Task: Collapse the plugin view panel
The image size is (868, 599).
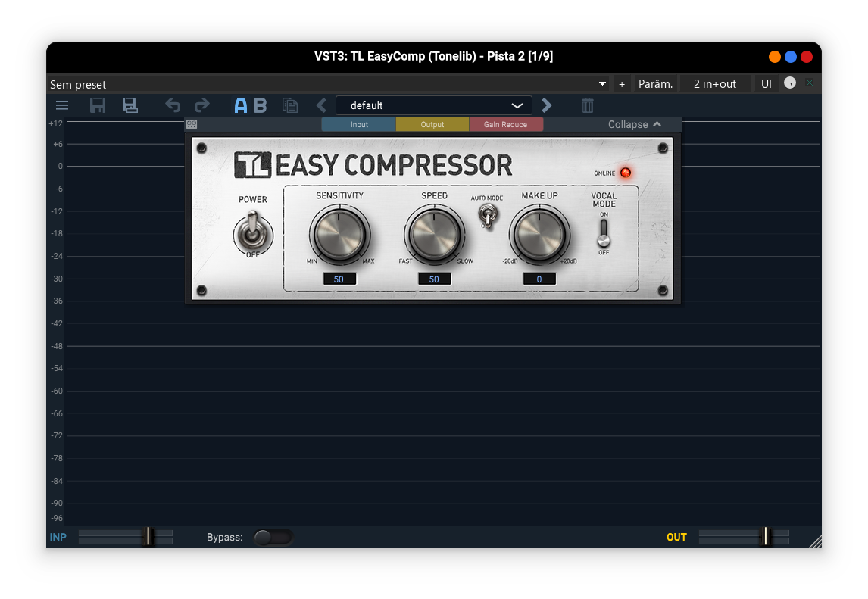Action: (635, 124)
